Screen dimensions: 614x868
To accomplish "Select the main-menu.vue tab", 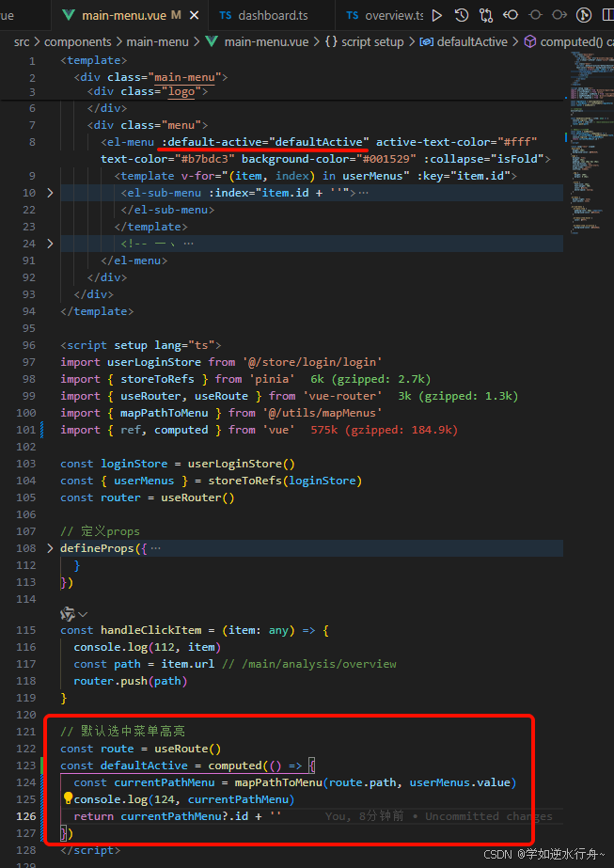I will [x=131, y=15].
